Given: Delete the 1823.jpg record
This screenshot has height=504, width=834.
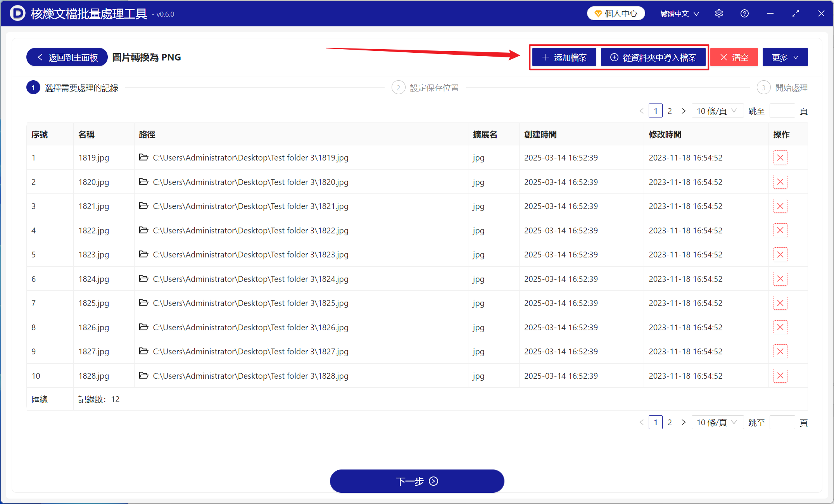Looking at the screenshot, I should [x=780, y=255].
